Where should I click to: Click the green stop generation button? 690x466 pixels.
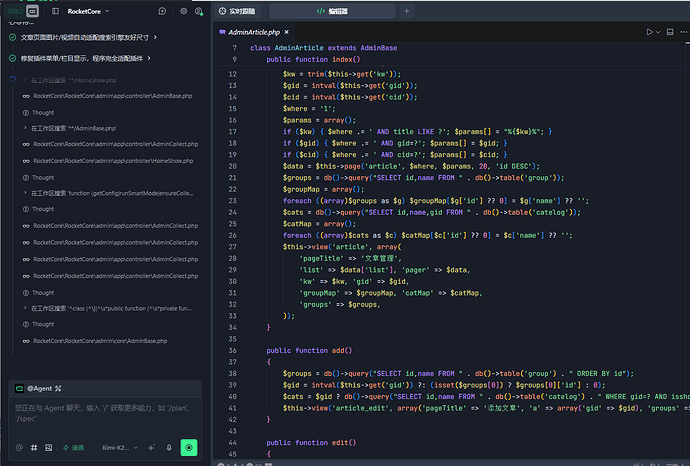[189, 448]
